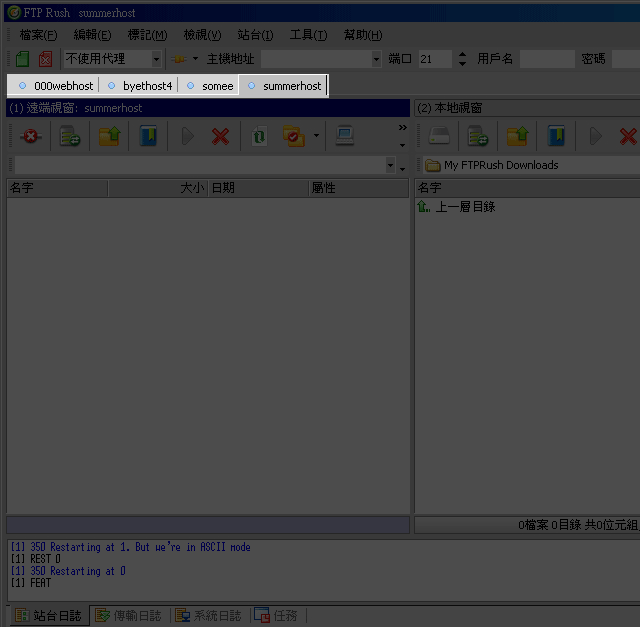This screenshot has height=627, width=640.
Task: Sort remote list by 大小 column
Action: 158,188
